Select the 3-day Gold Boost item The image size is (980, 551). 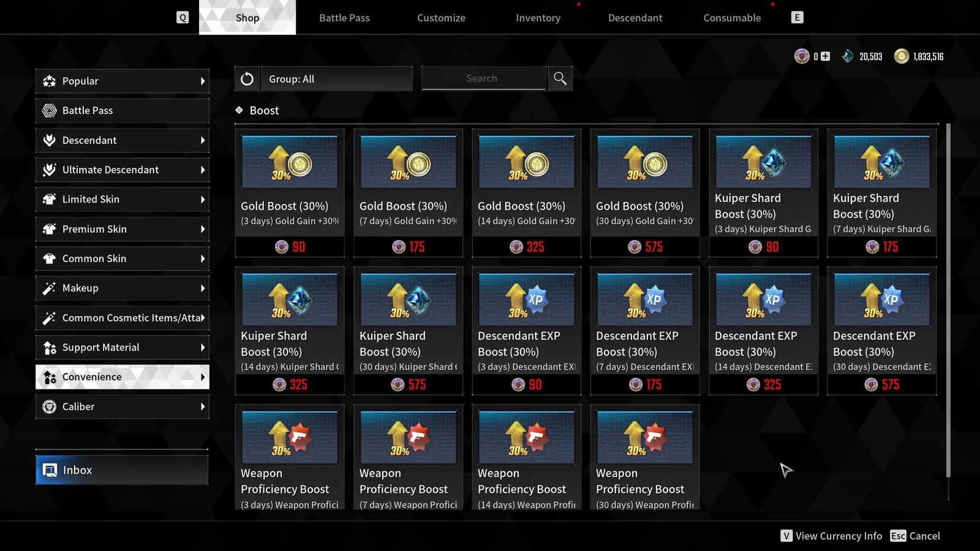(x=290, y=193)
